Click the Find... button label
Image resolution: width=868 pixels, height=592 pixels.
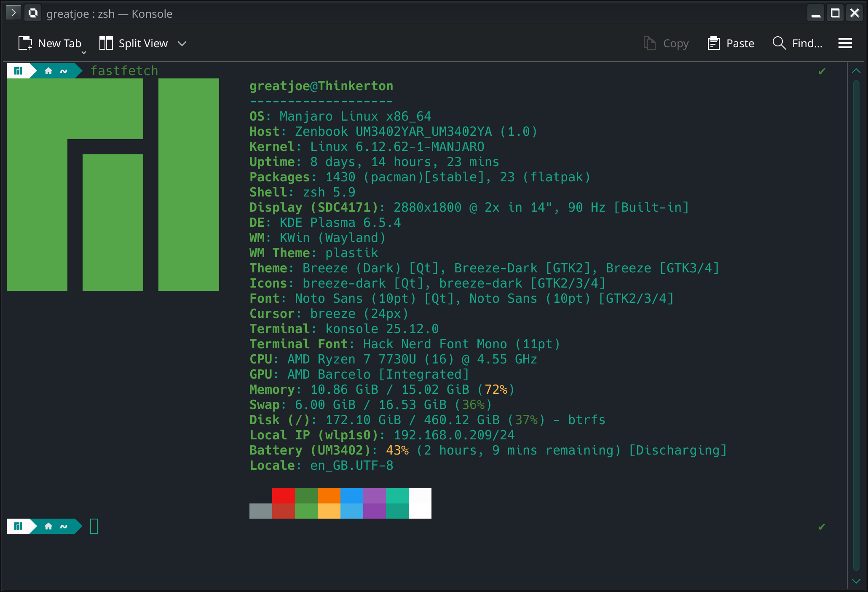(x=807, y=43)
